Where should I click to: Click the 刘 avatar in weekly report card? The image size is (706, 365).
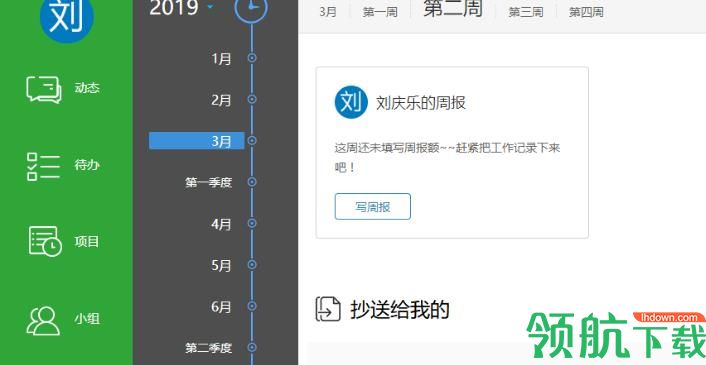pyautogui.click(x=351, y=102)
